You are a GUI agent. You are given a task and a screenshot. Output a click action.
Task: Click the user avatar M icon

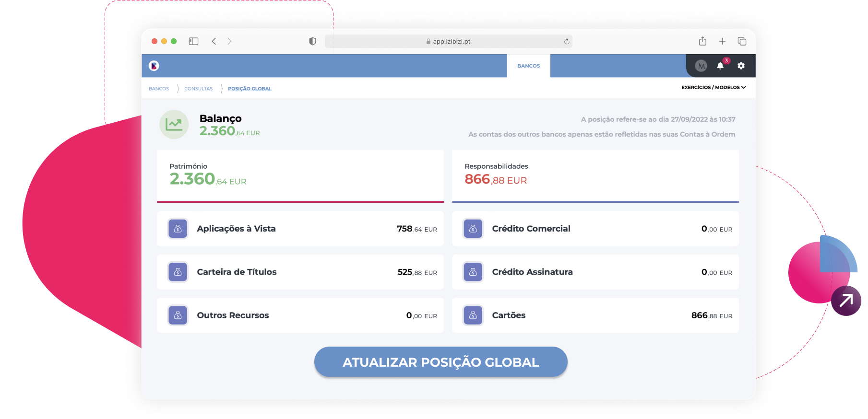pos(701,66)
